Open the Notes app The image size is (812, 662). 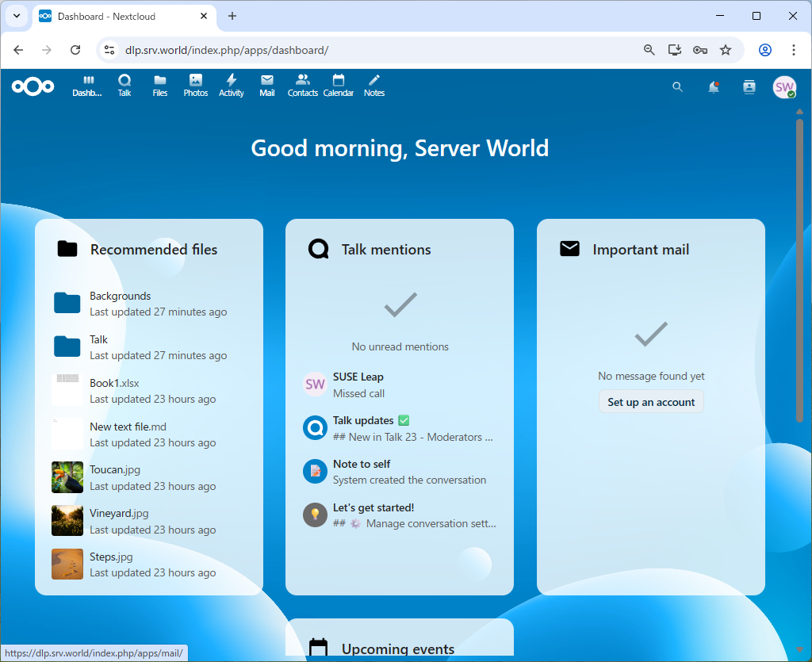tap(374, 86)
